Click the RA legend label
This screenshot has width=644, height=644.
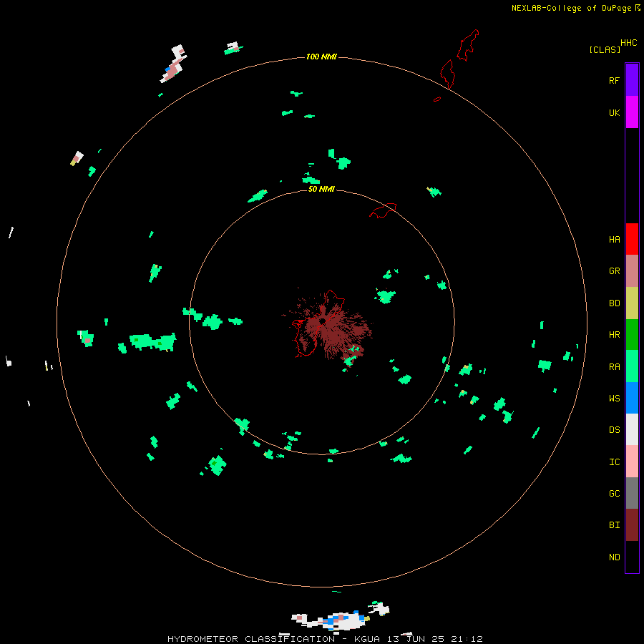pos(614,367)
